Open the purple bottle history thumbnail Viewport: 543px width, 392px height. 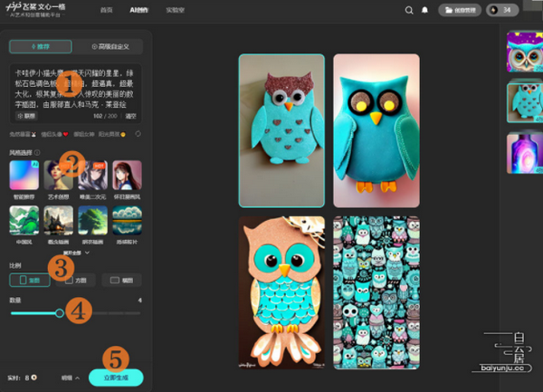pos(524,150)
